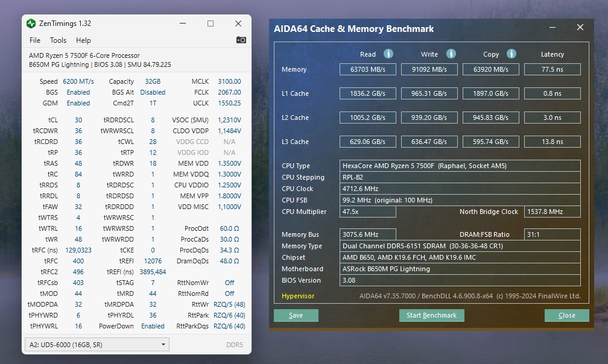This screenshot has width=608, height=364.
Task: Click the CPU FSB 99.2 MHz field
Action: [x=460, y=200]
